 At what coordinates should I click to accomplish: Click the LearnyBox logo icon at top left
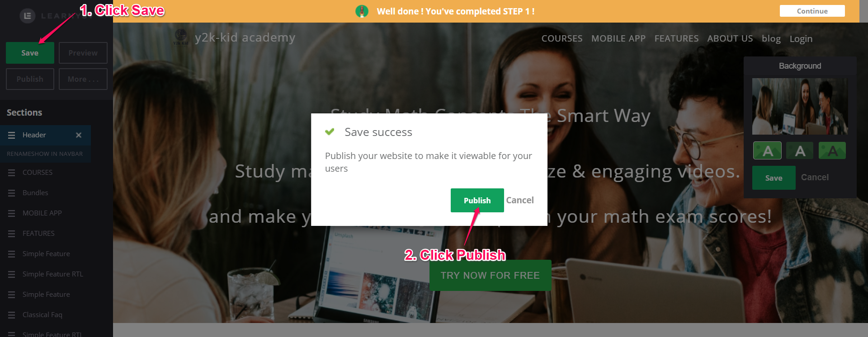28,16
